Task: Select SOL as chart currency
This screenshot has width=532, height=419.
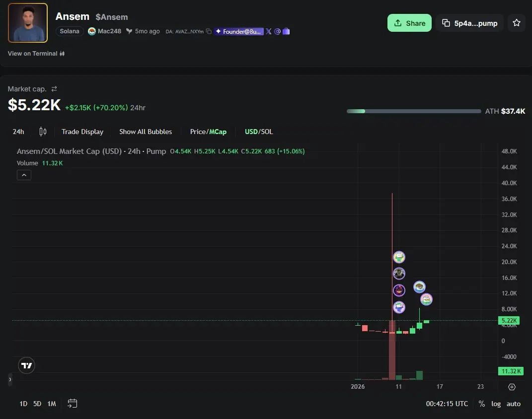Action: pos(266,132)
